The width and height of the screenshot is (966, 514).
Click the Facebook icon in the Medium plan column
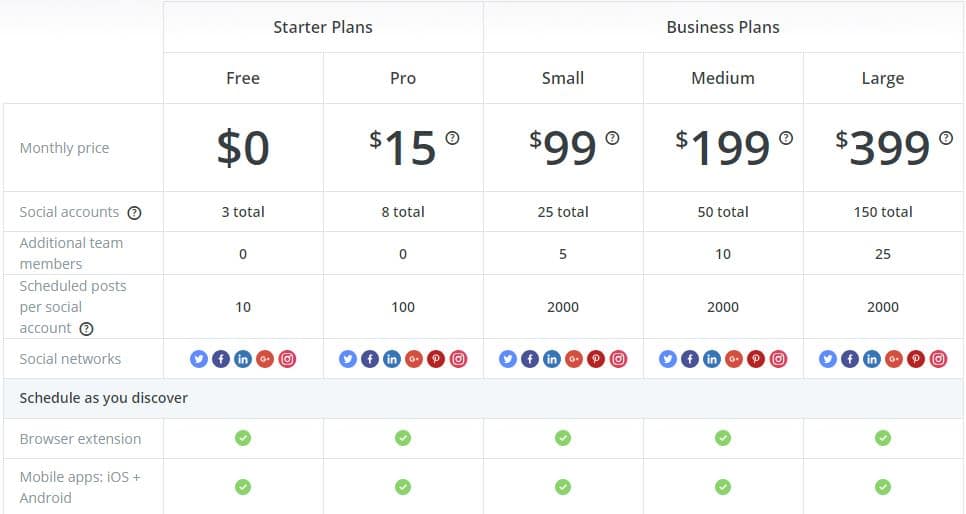[689, 359]
